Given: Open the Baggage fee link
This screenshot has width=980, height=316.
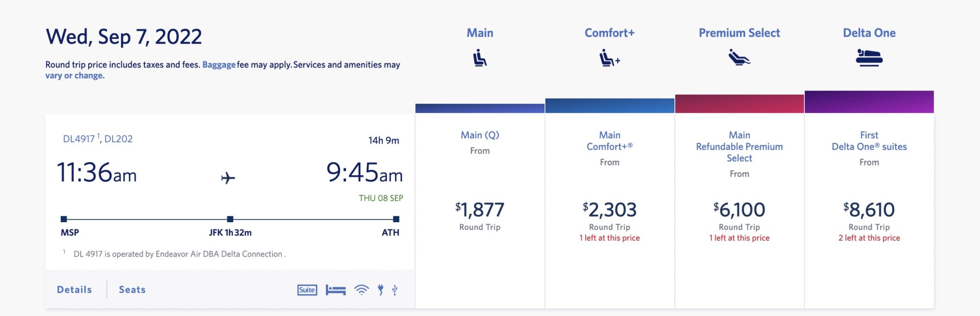Looking at the screenshot, I should point(219,65).
